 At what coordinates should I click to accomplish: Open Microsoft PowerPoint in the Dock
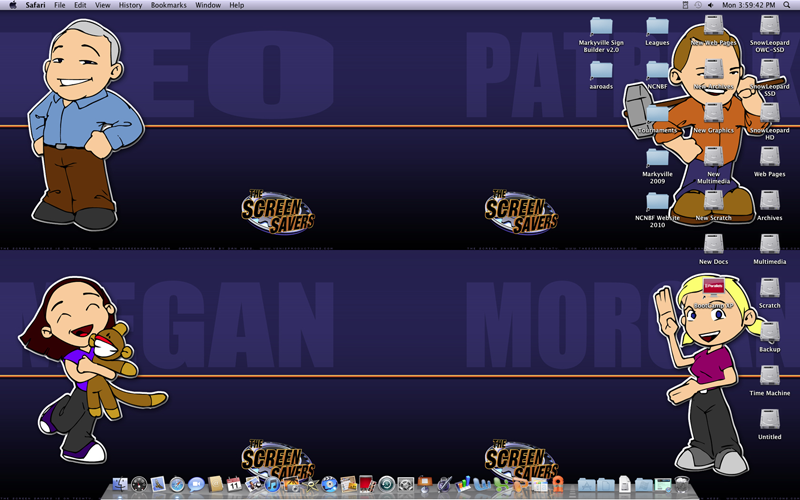(x=519, y=485)
